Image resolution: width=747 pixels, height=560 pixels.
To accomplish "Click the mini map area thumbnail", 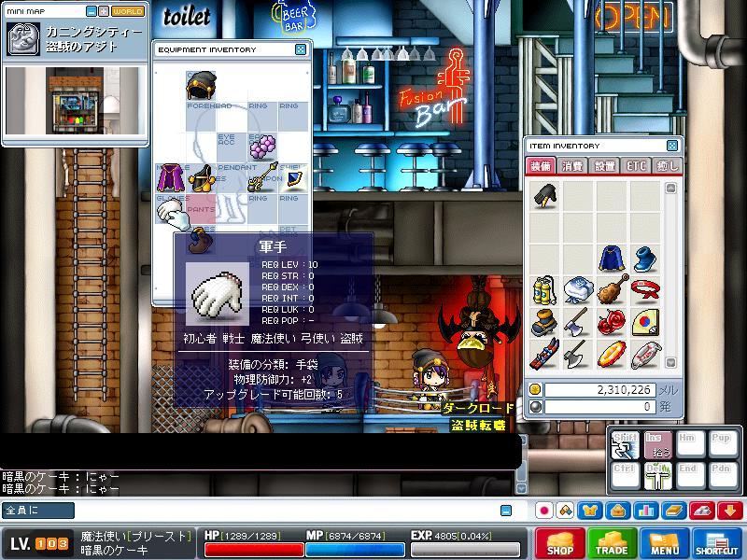I will (x=75, y=101).
